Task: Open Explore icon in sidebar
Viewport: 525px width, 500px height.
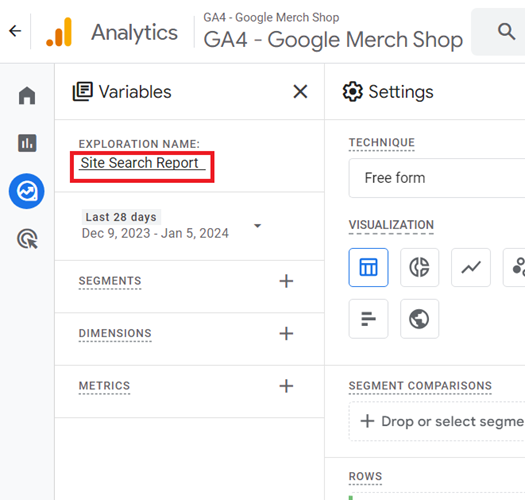Action: [26, 191]
